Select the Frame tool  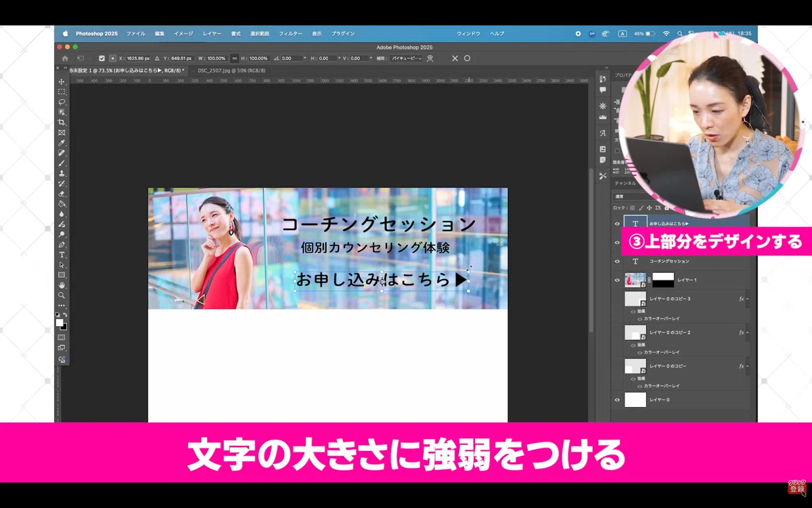62,133
